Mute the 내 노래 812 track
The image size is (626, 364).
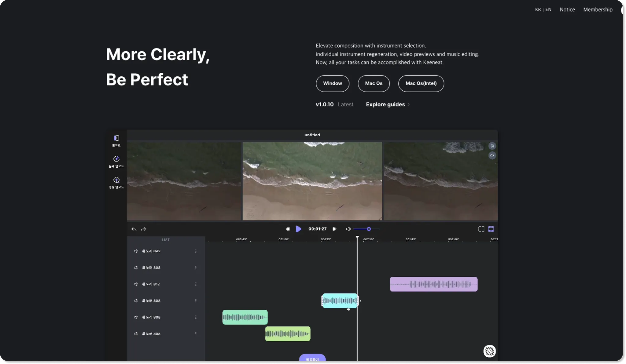[136, 284]
